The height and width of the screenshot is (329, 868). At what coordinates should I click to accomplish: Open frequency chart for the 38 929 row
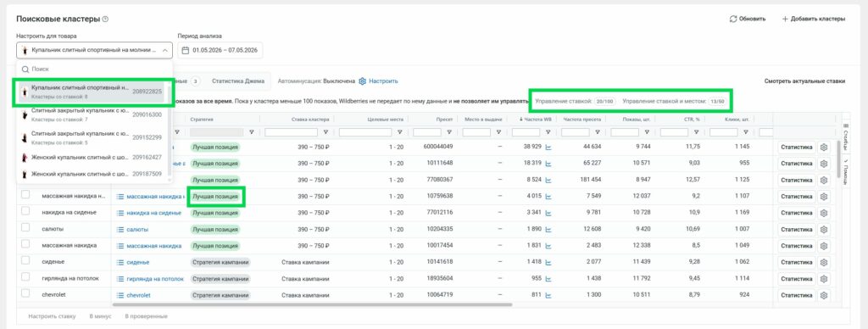tap(548, 147)
